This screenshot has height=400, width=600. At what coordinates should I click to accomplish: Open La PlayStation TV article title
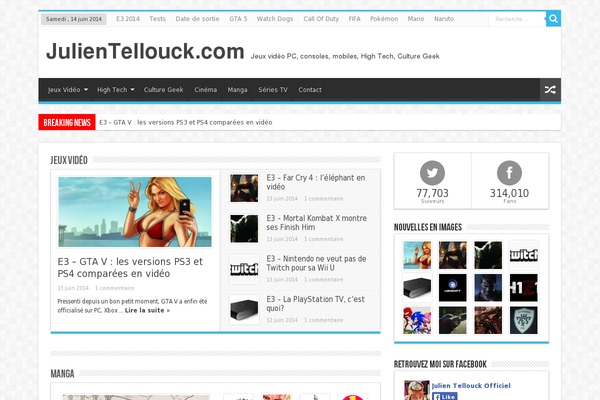pyautogui.click(x=315, y=304)
